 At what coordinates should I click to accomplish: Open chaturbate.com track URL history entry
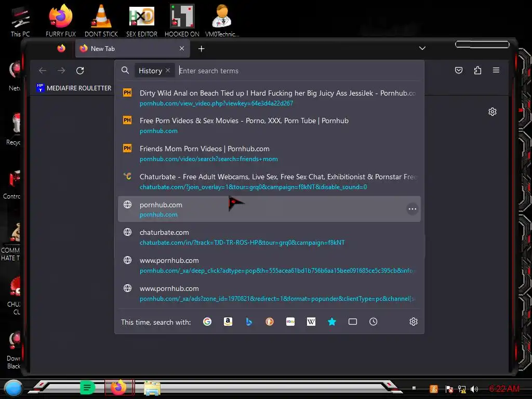click(x=269, y=237)
